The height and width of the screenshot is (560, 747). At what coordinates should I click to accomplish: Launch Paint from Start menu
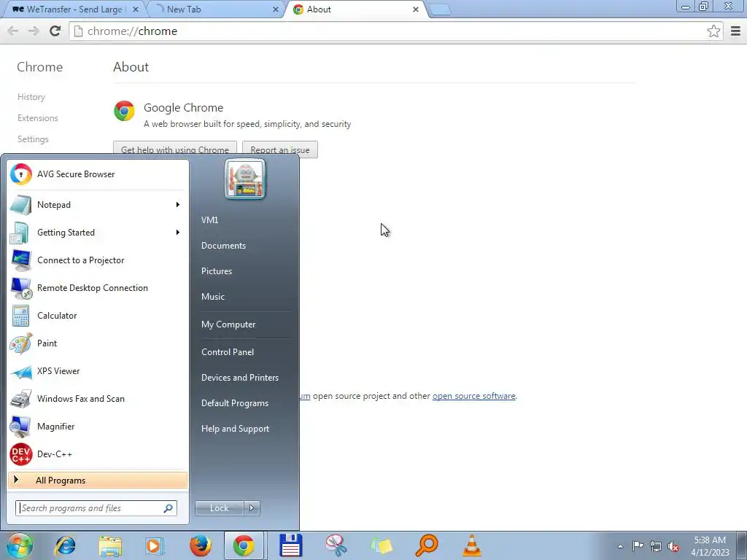pyautogui.click(x=98, y=343)
